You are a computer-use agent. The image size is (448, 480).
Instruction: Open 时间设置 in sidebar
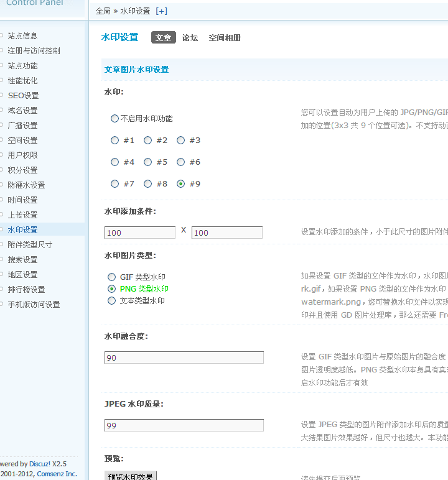[x=22, y=200]
